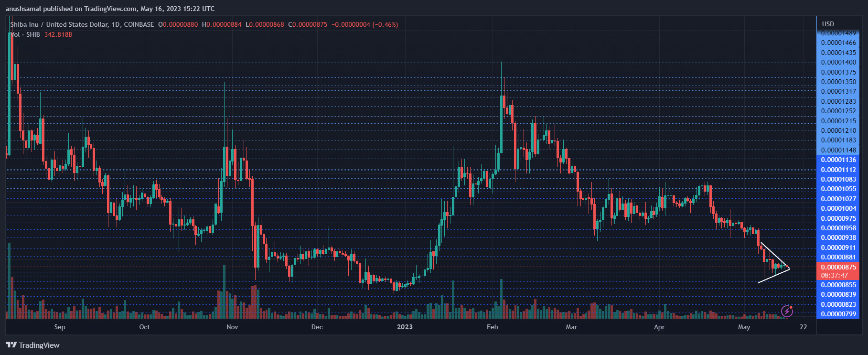Click the high value H0.00000884
This screenshot has width=868, height=355.
[x=222, y=24]
